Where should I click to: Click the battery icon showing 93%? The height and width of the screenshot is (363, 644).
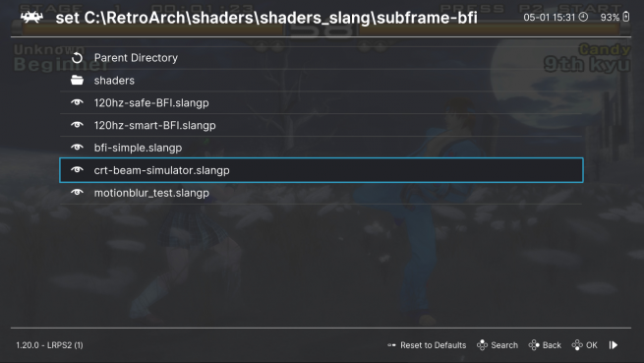pyautogui.click(x=626, y=17)
